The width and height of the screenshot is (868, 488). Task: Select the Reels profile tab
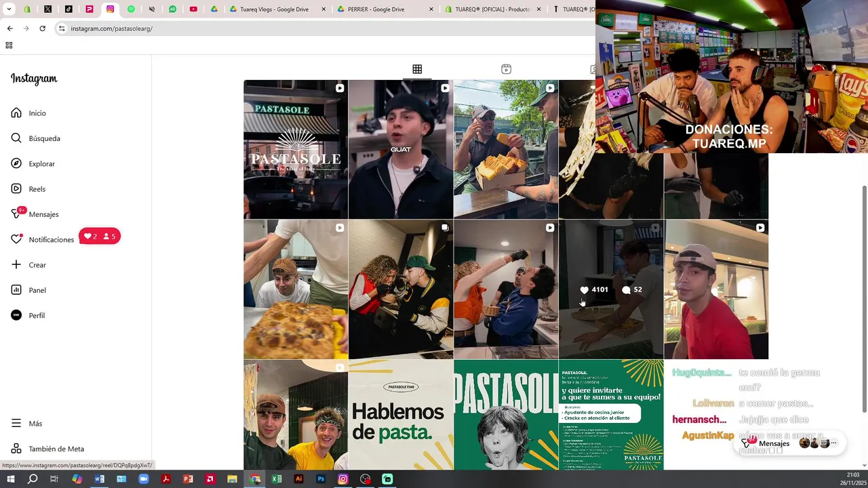pyautogui.click(x=506, y=69)
